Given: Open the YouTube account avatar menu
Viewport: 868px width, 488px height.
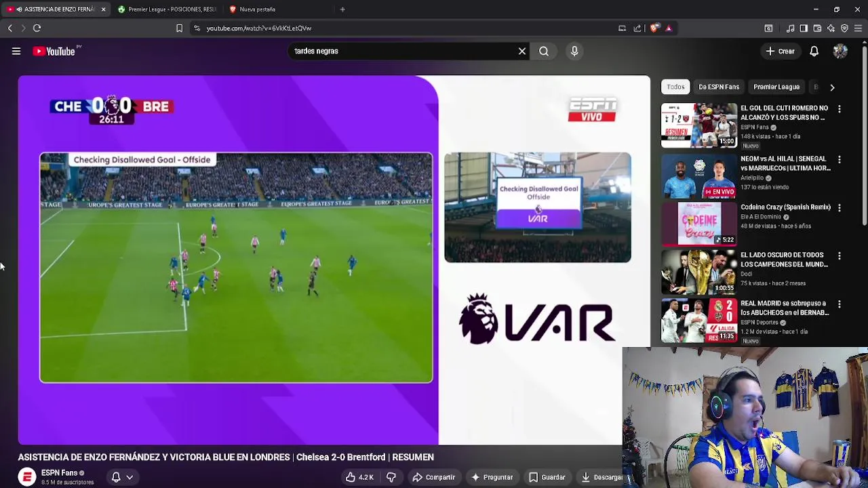Looking at the screenshot, I should (x=840, y=51).
